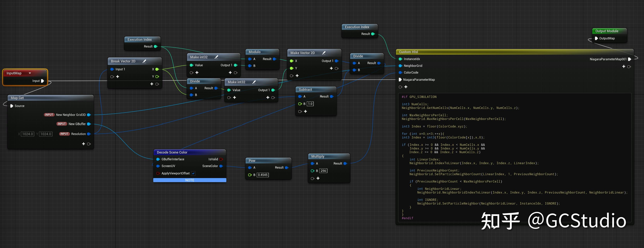Click pencil icon on Make Vector 2D node
The height and width of the screenshot is (248, 644).
(324, 53)
